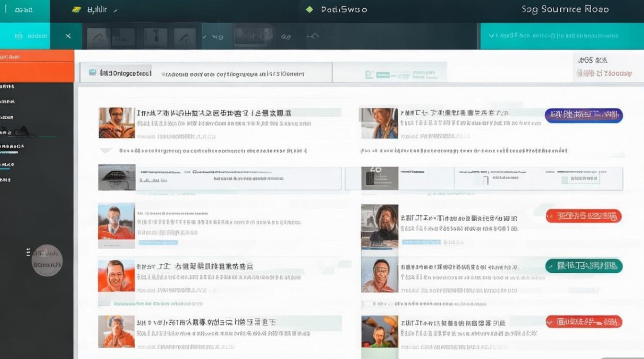Open thumbnail of the man in green shirt
Image resolution: width=644 pixels, height=359 pixels.
(379, 331)
